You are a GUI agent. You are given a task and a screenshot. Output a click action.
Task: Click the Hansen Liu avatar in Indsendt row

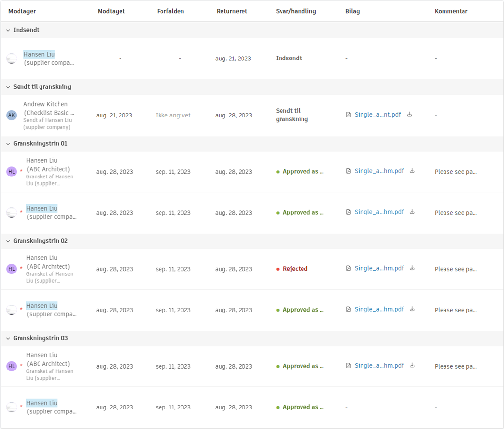coord(12,58)
